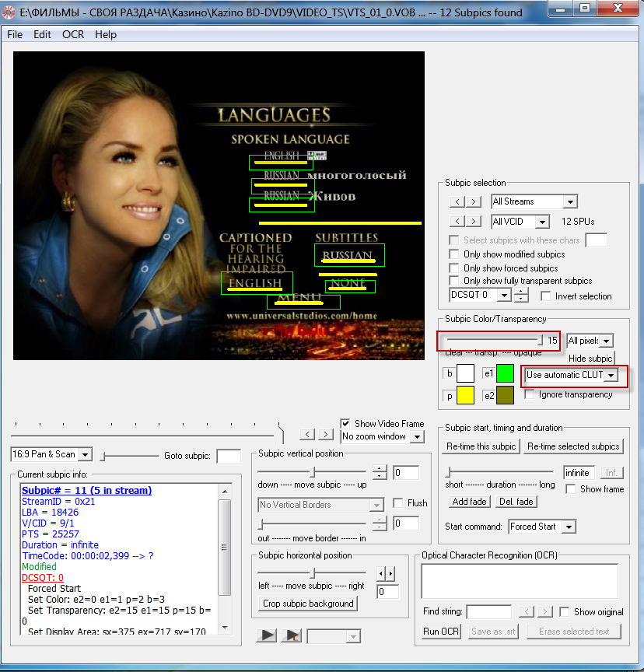
Task: Nudge subpic left with the left arrow
Action: 381,573
